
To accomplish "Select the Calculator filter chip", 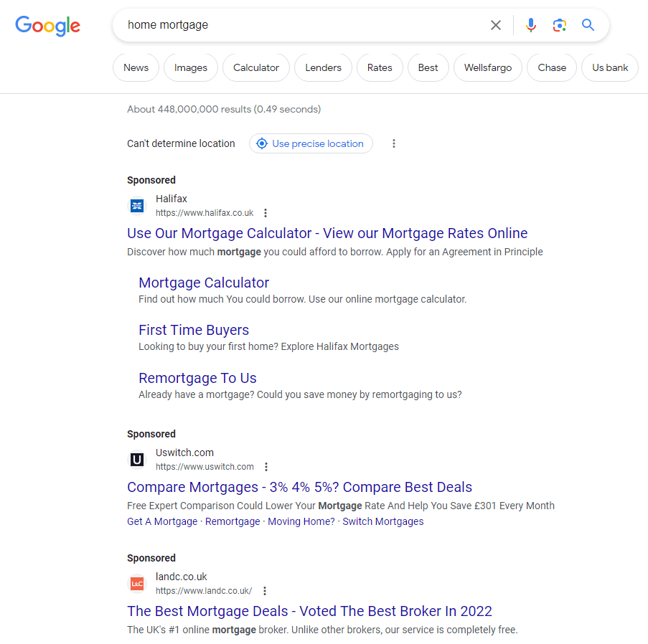I will 255,67.
